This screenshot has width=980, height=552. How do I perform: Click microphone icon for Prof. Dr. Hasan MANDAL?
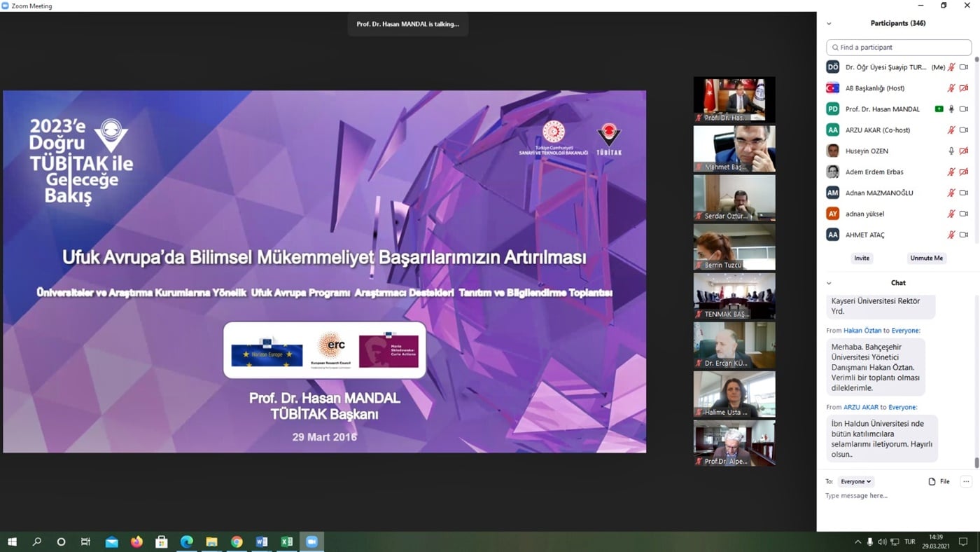(951, 109)
